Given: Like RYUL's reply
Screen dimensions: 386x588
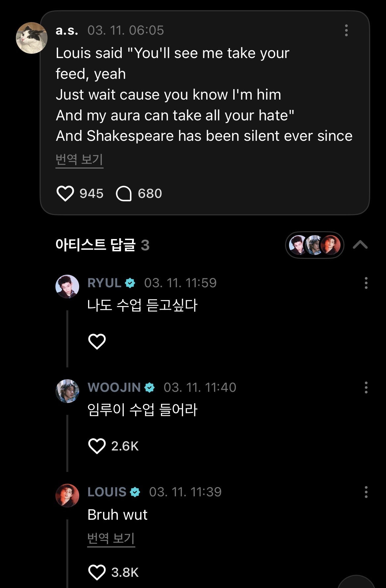Looking at the screenshot, I should (x=97, y=341).
